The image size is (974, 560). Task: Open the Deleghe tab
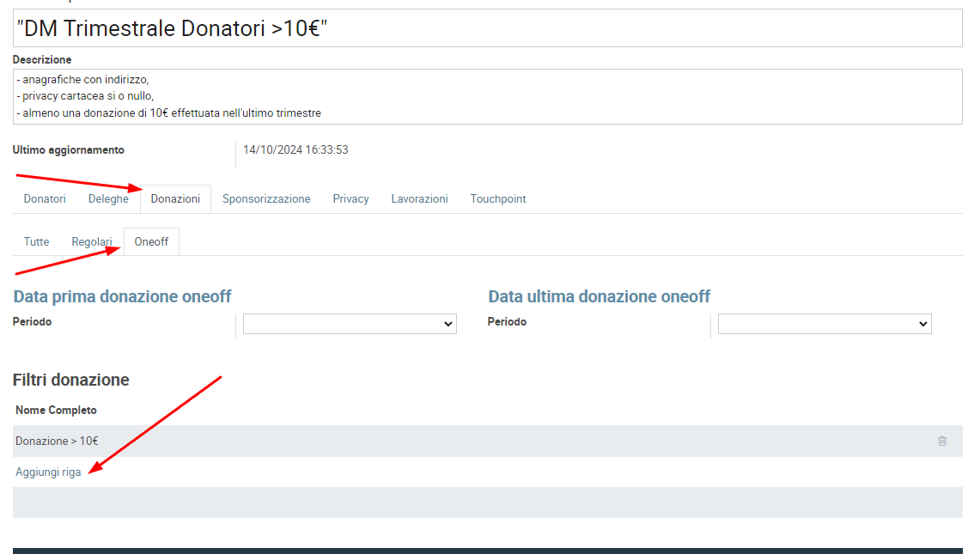108,199
